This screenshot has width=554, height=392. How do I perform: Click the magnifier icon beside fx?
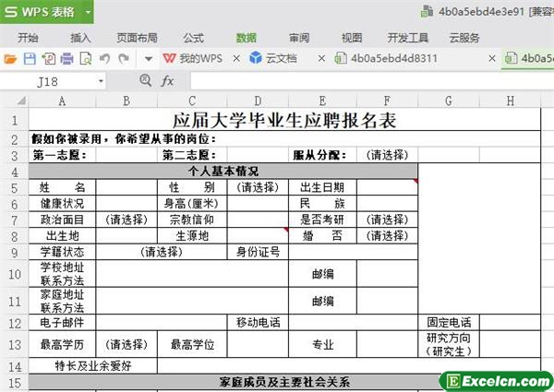[146, 81]
